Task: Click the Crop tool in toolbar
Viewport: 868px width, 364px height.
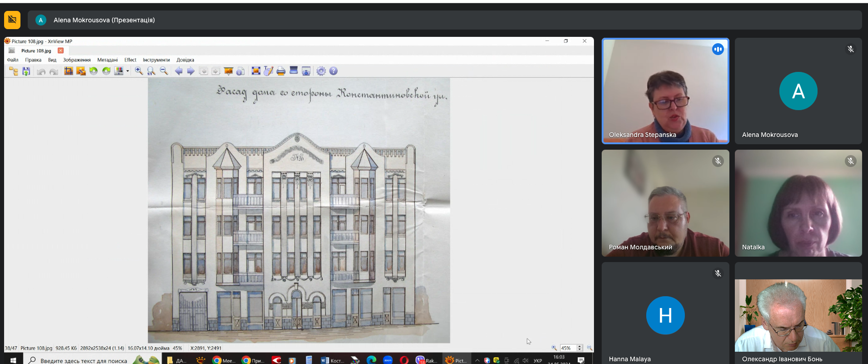Action: (x=68, y=71)
